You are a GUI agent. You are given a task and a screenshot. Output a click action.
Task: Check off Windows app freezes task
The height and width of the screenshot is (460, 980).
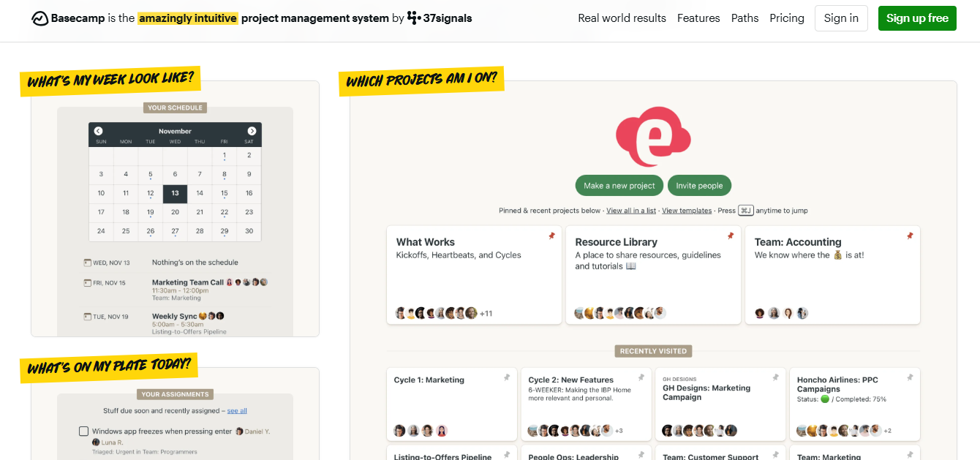click(83, 431)
